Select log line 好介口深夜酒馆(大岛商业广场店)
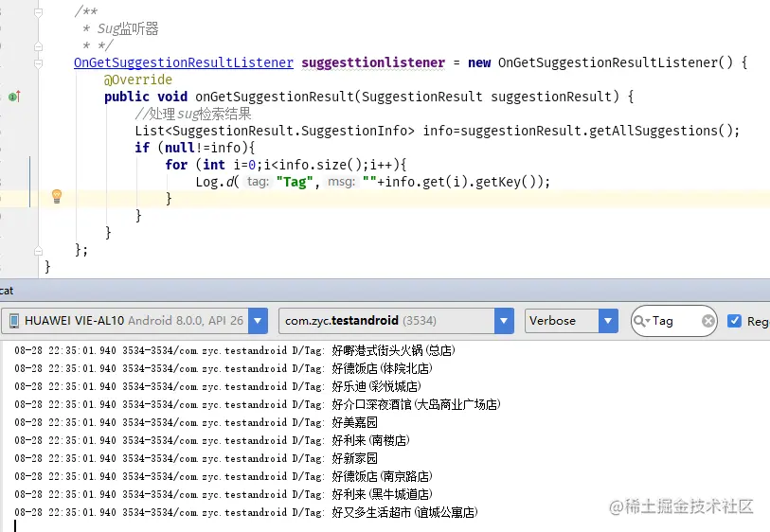The image size is (770, 532). (258, 404)
